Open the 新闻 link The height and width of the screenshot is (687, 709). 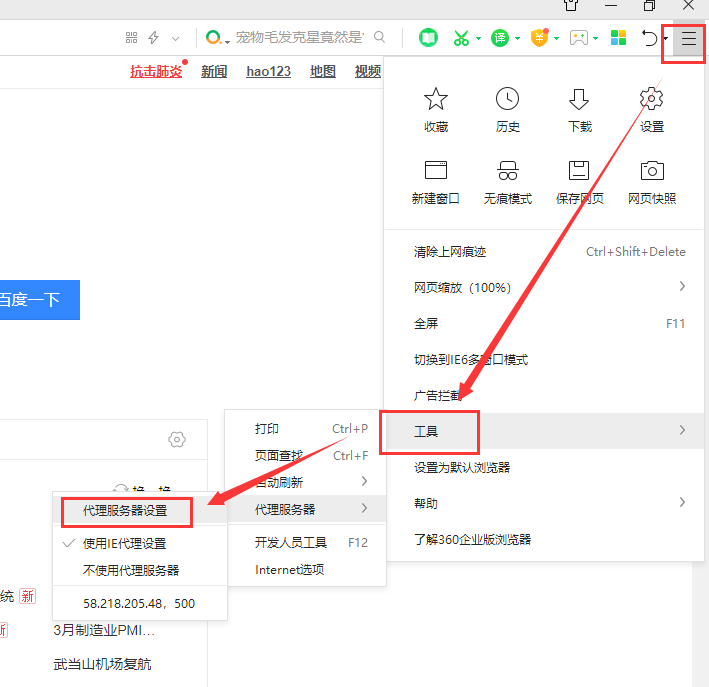pyautogui.click(x=214, y=71)
